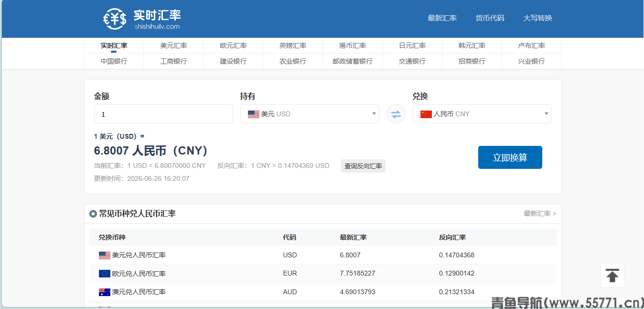Open the 邮政储蓄银行 tab
644x309 pixels.
[353, 61]
